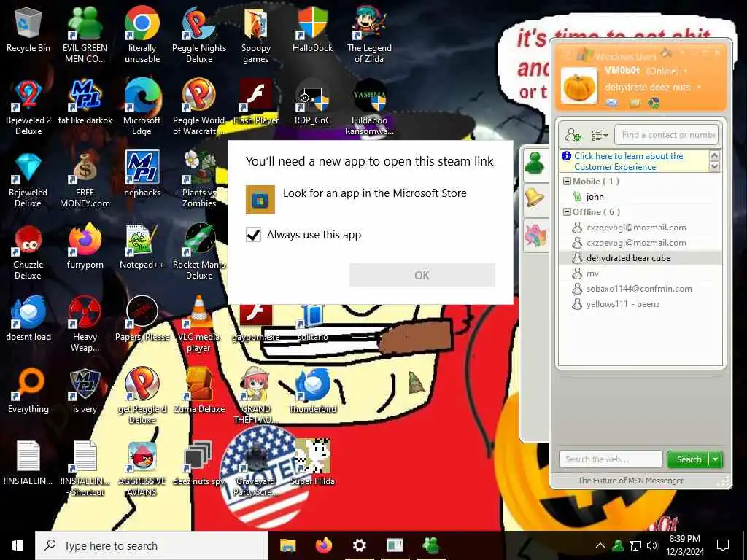Open the contact list view options dropdown

click(600, 136)
